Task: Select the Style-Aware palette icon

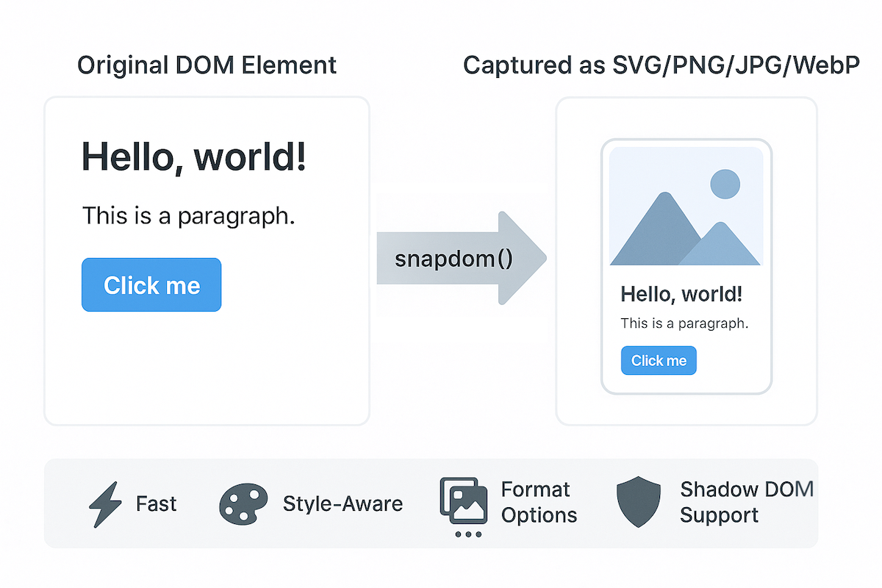Action: pyautogui.click(x=243, y=503)
